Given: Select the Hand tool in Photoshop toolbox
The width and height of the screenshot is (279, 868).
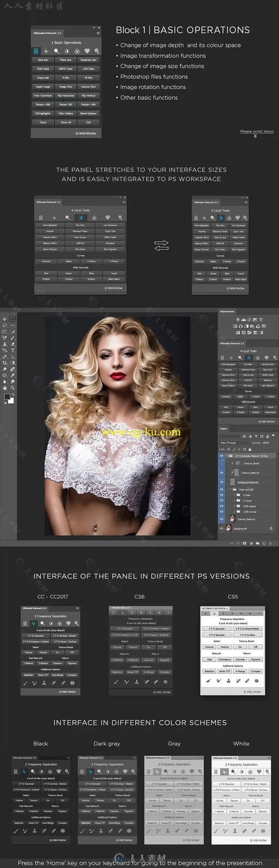Looking at the screenshot, I should (x=4, y=388).
